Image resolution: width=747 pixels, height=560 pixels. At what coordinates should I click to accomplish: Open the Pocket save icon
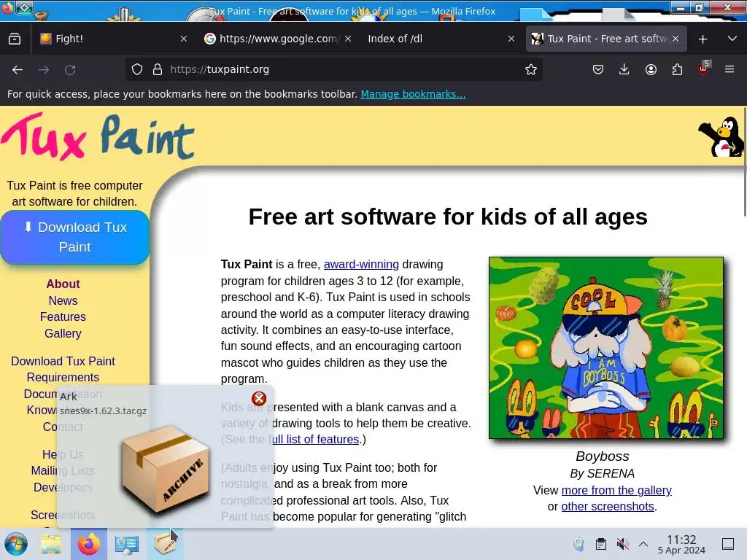point(598,69)
